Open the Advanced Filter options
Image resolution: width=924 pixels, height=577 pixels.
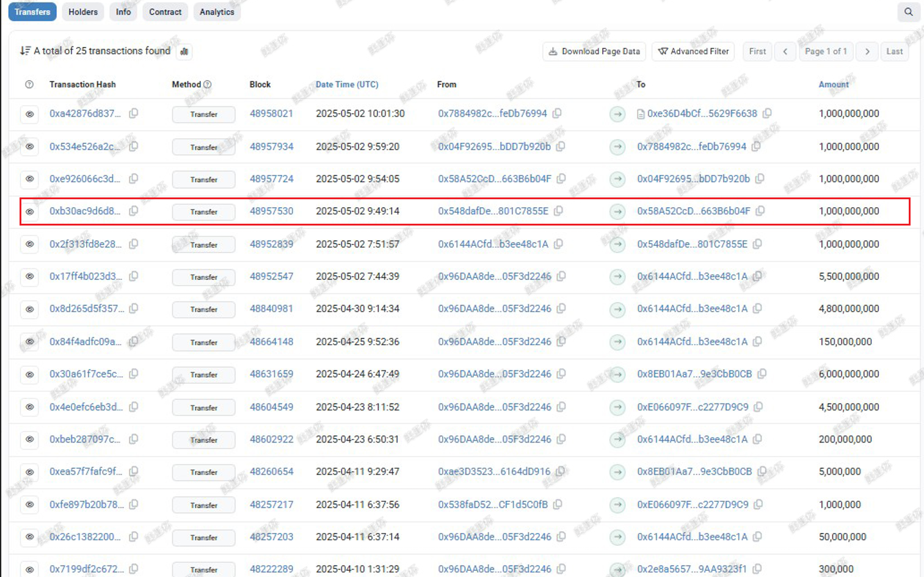click(x=693, y=51)
